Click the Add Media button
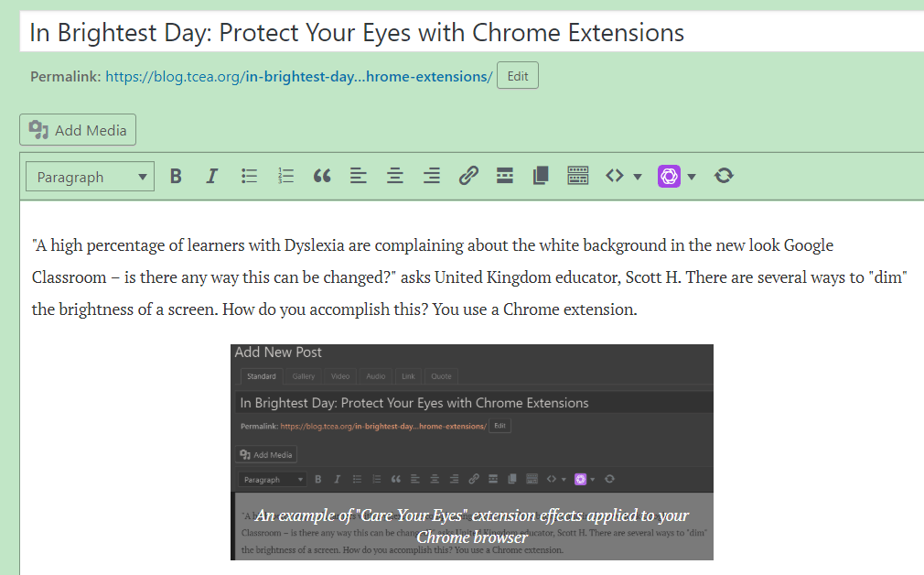This screenshot has height=575, width=924. (x=78, y=130)
